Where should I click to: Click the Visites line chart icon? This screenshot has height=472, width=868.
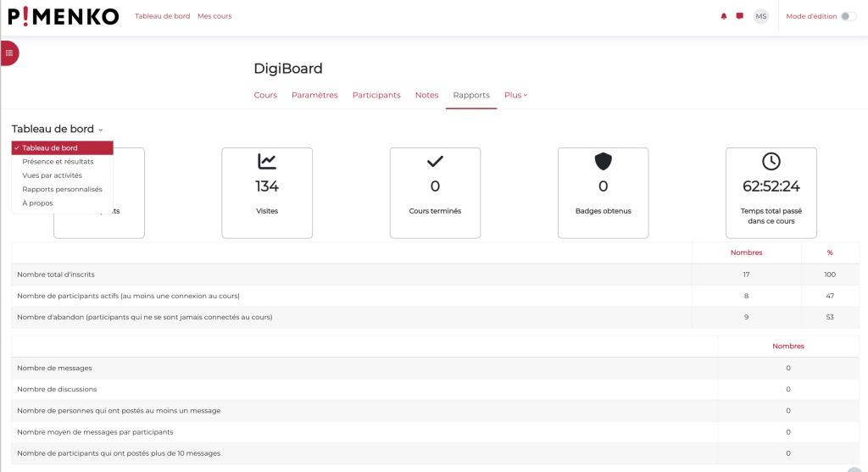[267, 161]
